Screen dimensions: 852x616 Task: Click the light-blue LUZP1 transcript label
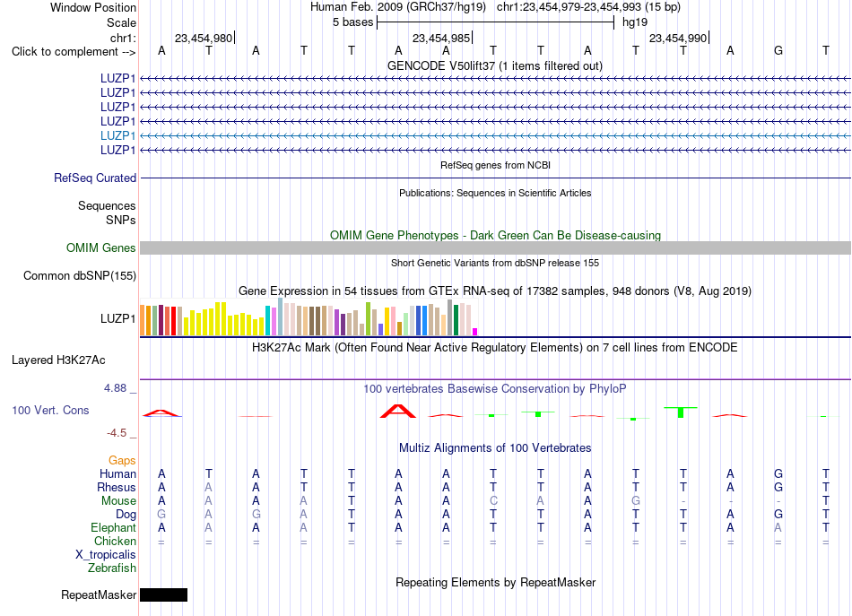117,135
